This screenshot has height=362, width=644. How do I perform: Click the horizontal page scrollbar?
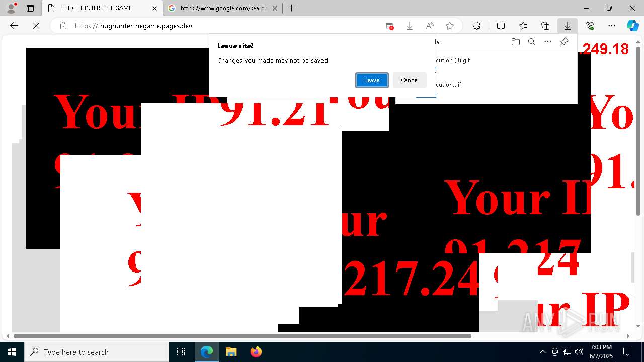click(x=243, y=336)
